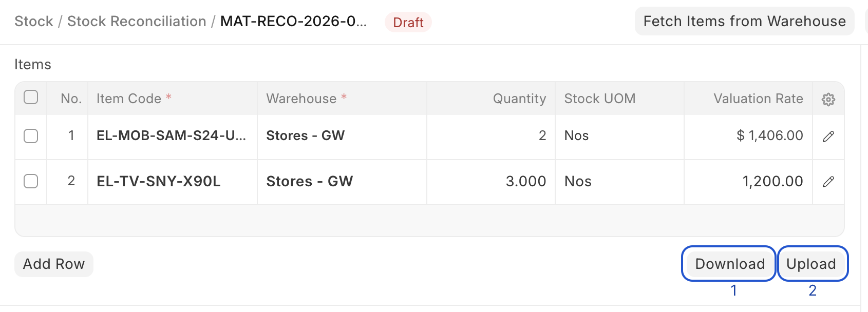Open Stock Reconciliation breadcrumb link
Image resolution: width=868 pixels, height=312 pixels.
click(x=137, y=22)
